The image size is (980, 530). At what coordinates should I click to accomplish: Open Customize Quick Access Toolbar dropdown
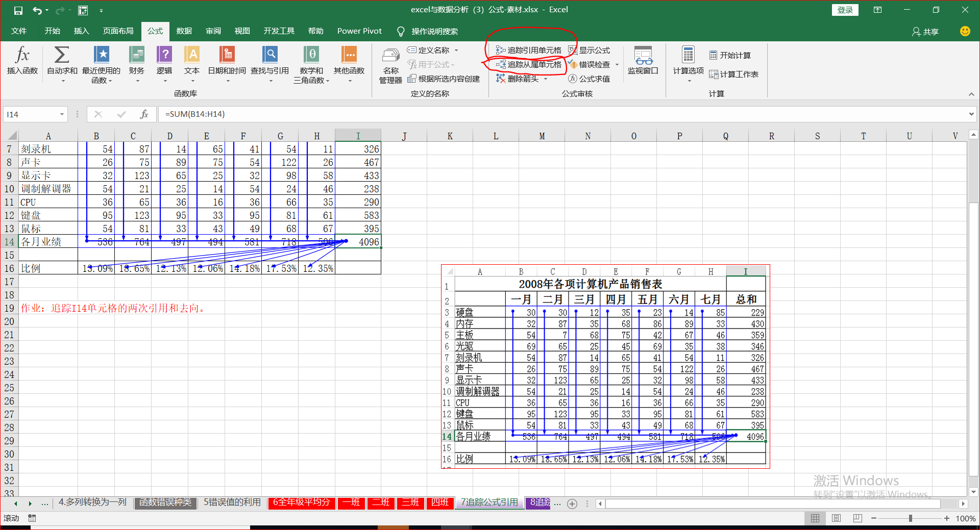pyautogui.click(x=101, y=10)
